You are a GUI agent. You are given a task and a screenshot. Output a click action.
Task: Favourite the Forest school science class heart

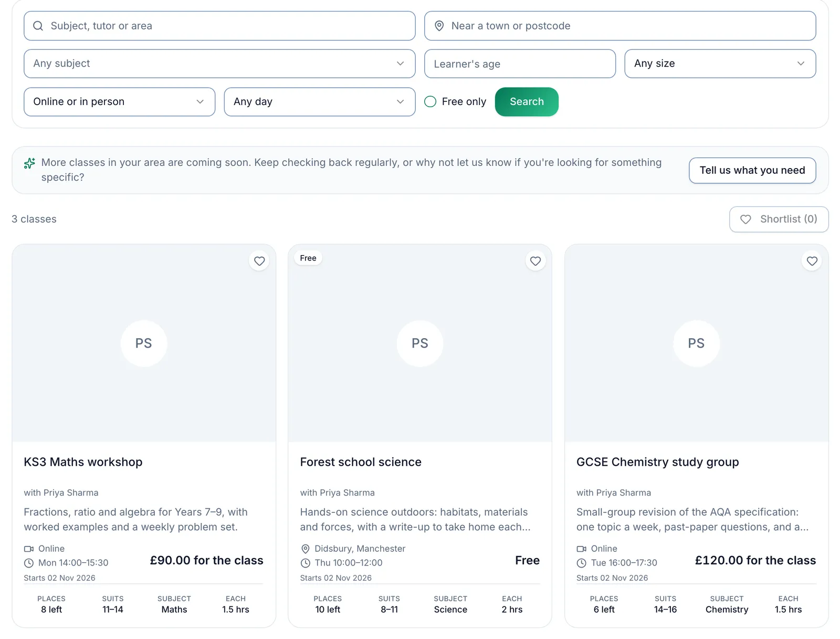[x=535, y=261]
